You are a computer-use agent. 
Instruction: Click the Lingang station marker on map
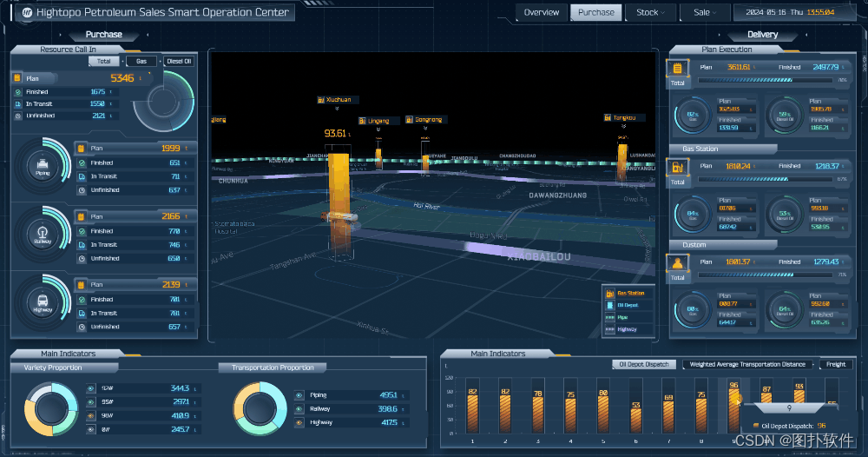(x=378, y=121)
